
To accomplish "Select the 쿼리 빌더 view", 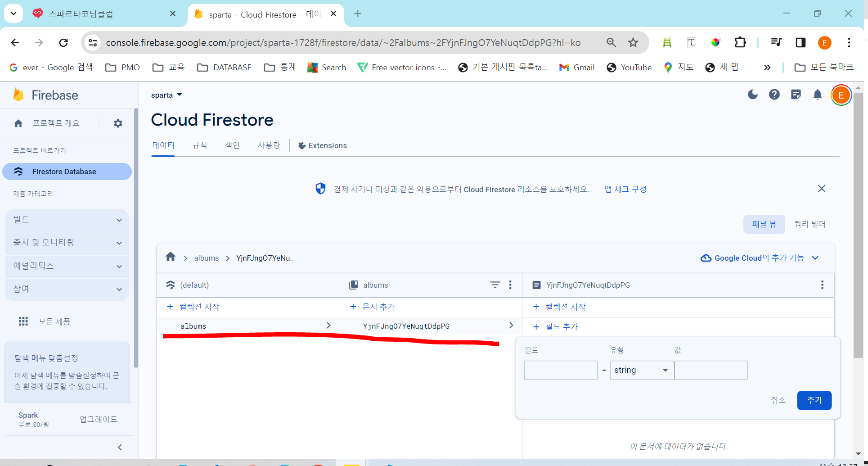I will point(810,224).
